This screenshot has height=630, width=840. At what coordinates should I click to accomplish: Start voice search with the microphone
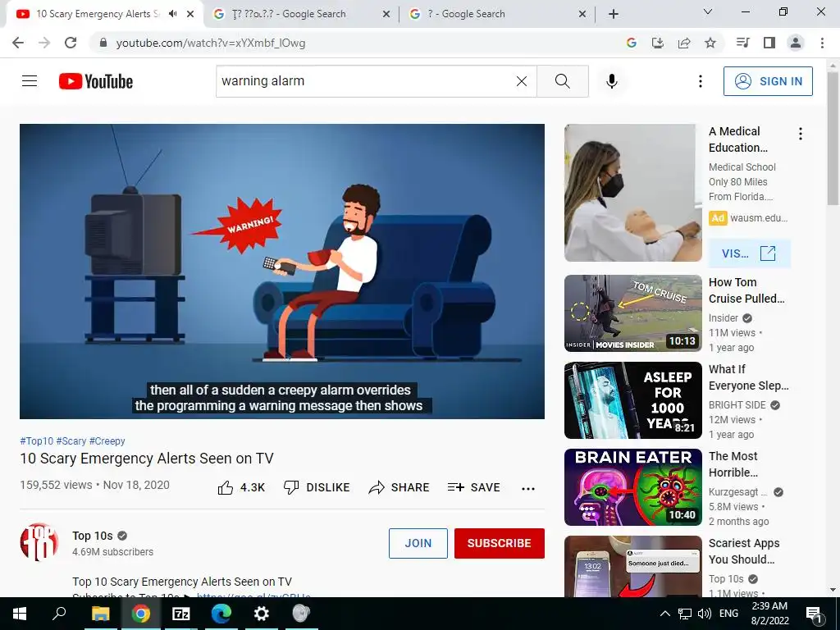click(x=611, y=81)
